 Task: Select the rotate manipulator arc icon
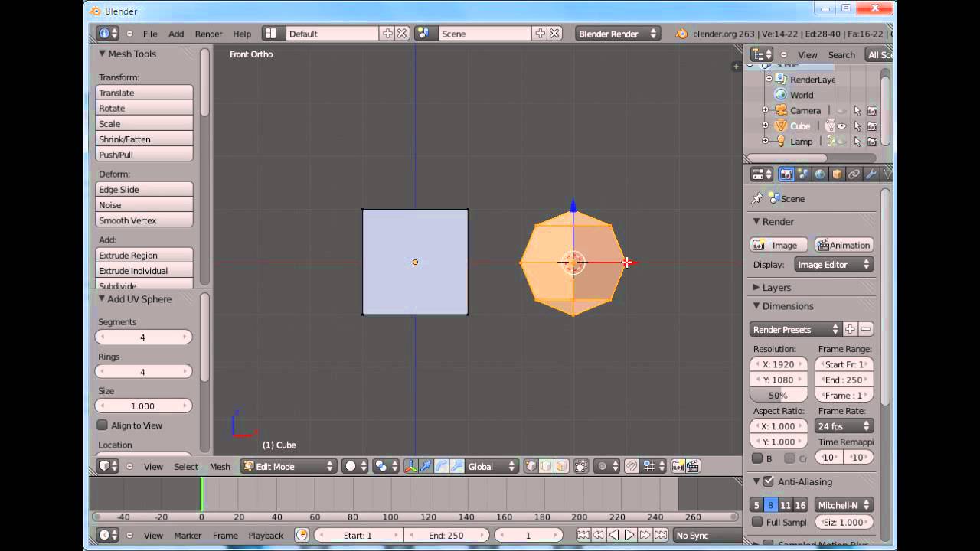coord(441,466)
